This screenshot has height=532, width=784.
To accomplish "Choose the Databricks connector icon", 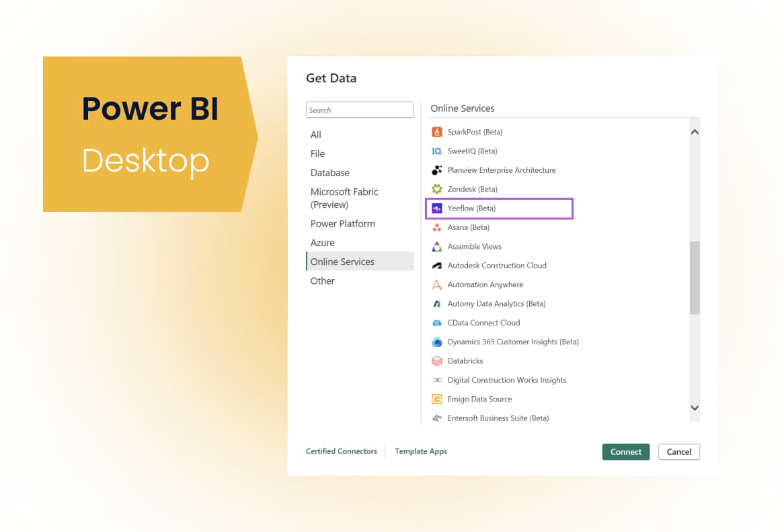I will tap(436, 361).
